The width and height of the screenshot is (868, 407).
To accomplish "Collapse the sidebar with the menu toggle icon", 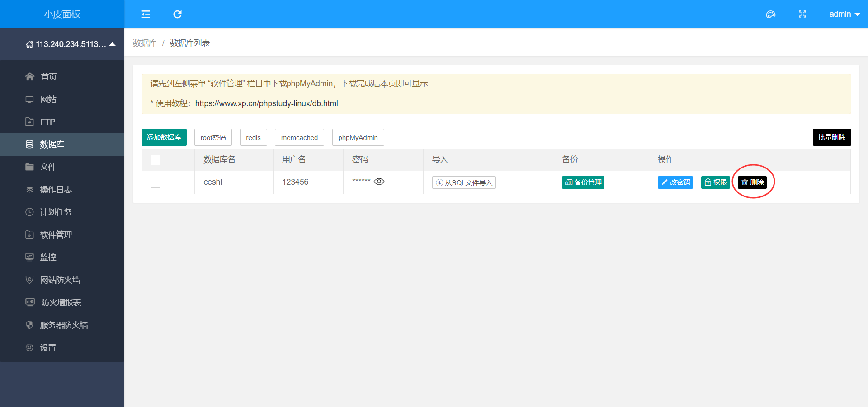I will pyautogui.click(x=146, y=14).
